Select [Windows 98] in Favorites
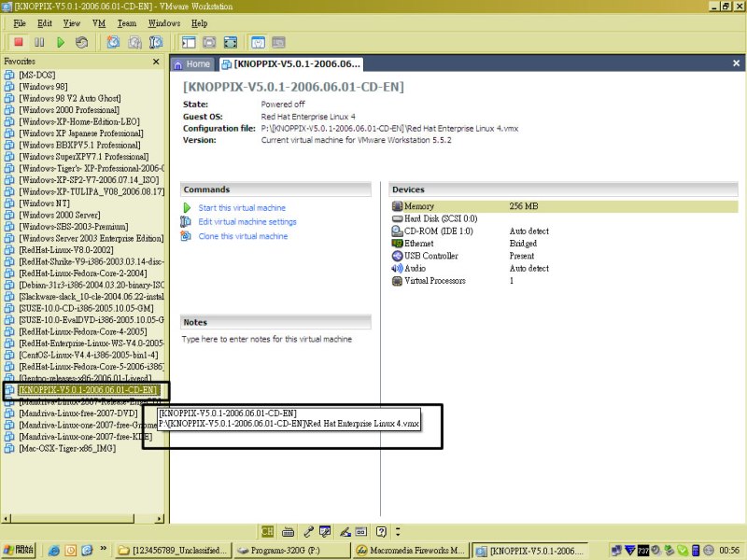This screenshot has width=747, height=560. pyautogui.click(x=43, y=87)
